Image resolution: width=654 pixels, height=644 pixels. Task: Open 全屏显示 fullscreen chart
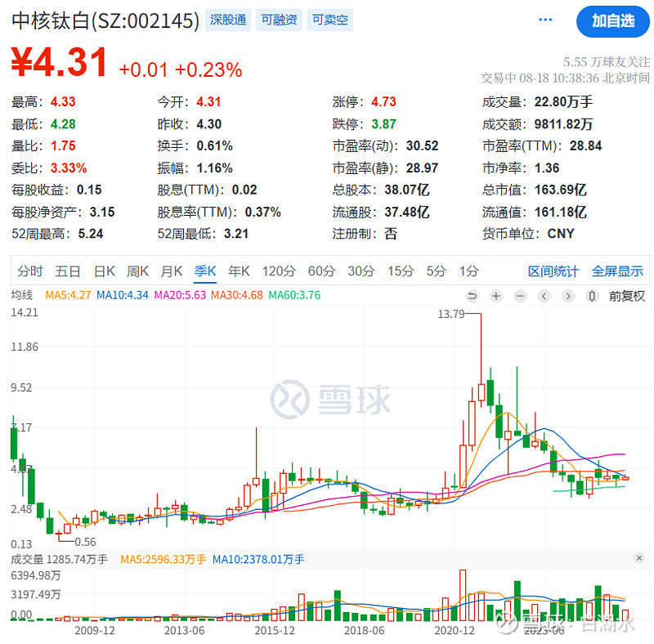coord(617,271)
